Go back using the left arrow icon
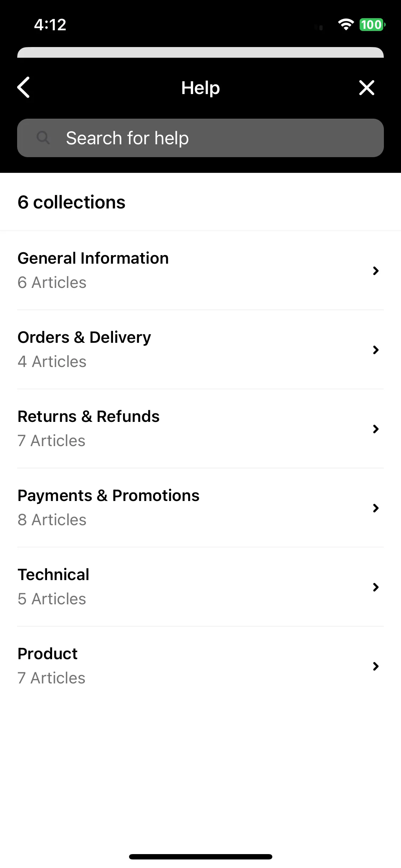This screenshot has width=401, height=868. (24, 87)
